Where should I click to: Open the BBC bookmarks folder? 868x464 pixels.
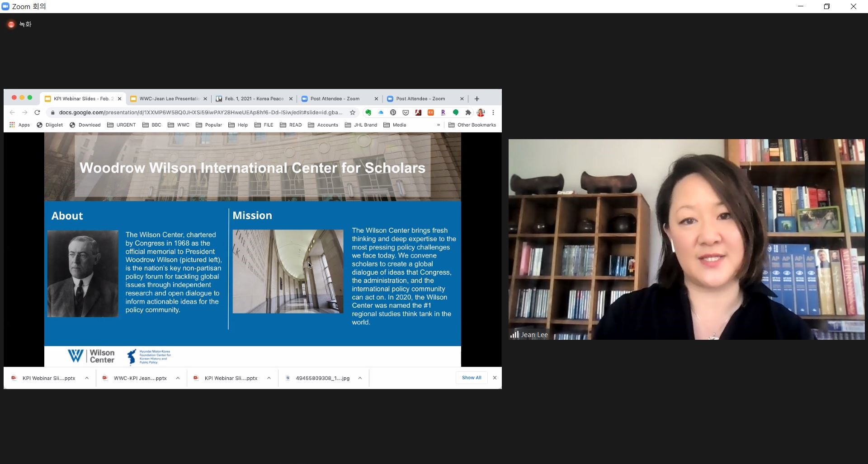(152, 125)
